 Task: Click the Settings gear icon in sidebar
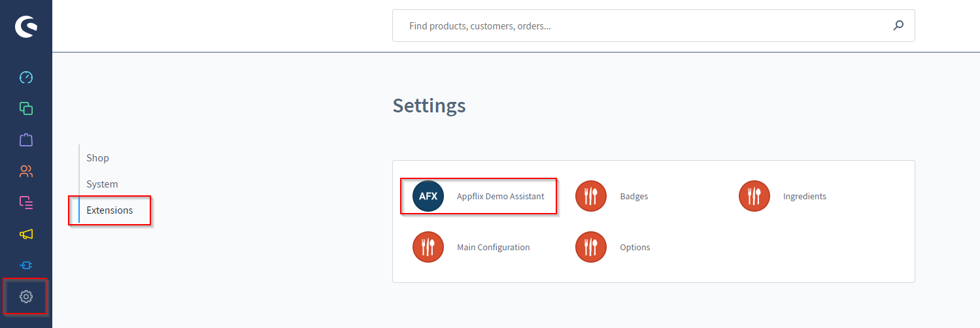26,297
